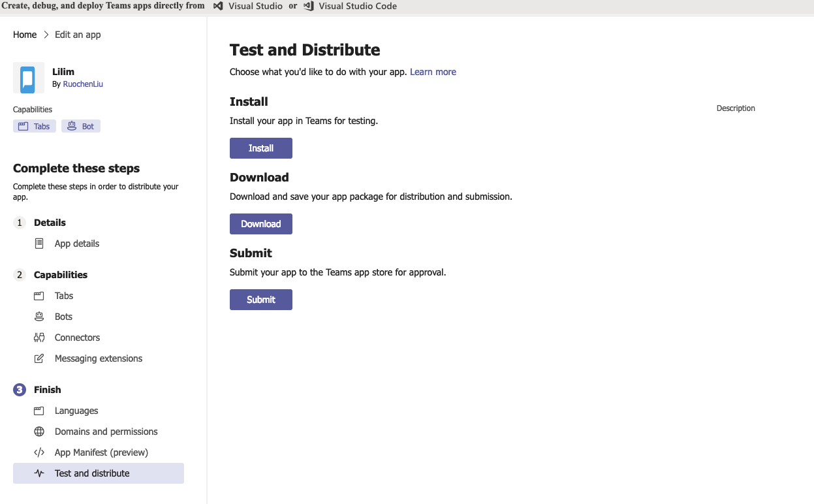814x504 pixels.
Task: Click the Visual Studio Code logo icon
Action: tap(309, 6)
